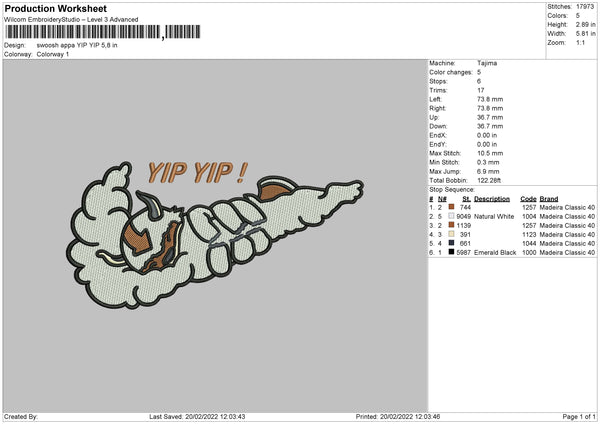Click the barcode under the worksheet title
The height and width of the screenshot is (424, 600).
102,32
